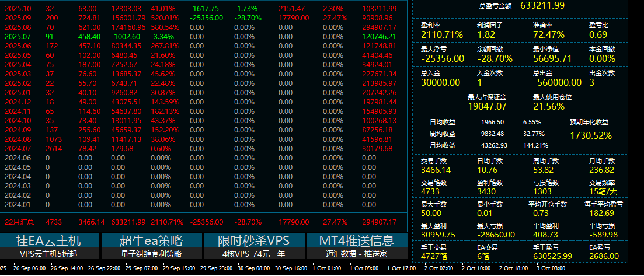The image size is (644, 276).
Task: Open the 限时秒杀VPS banner button
Action: (x=254, y=240)
